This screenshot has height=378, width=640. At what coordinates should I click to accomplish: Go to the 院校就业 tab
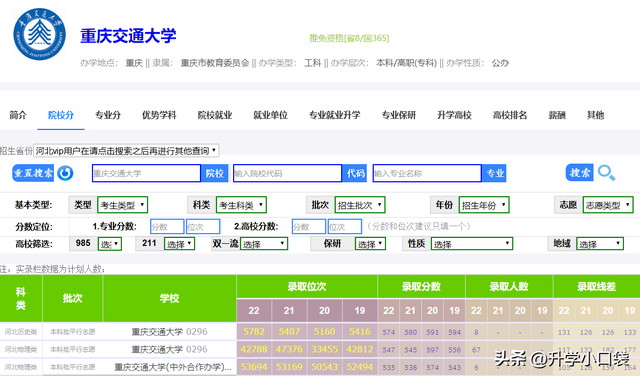tap(215, 115)
